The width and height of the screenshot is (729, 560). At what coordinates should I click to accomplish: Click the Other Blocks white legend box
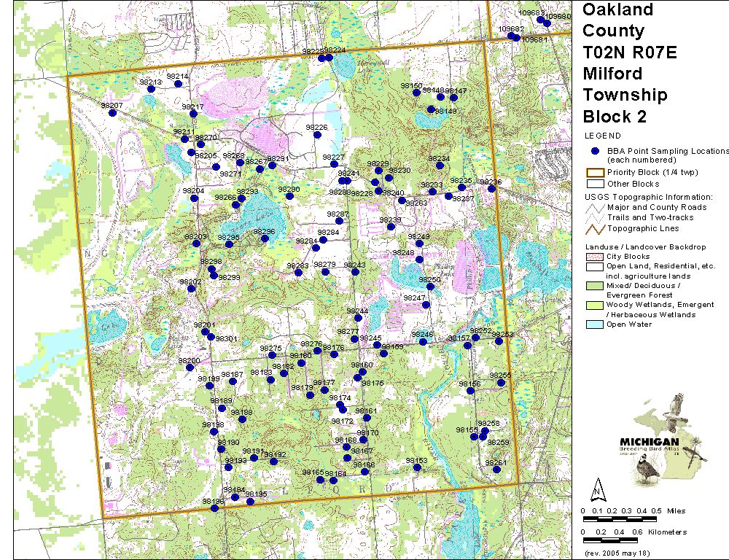pos(595,184)
